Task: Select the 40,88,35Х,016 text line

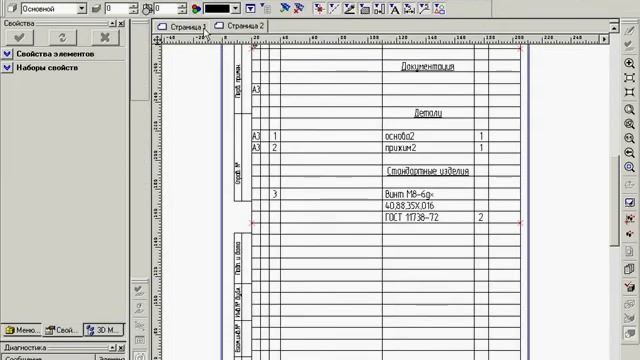Action: click(x=409, y=206)
